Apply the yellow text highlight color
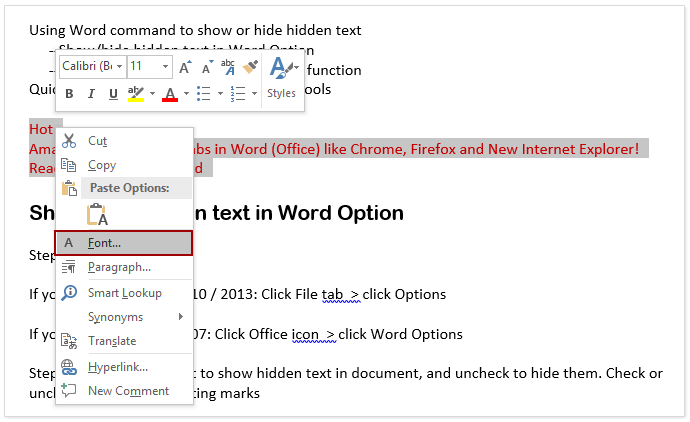The height and width of the screenshot is (422, 690). (136, 94)
